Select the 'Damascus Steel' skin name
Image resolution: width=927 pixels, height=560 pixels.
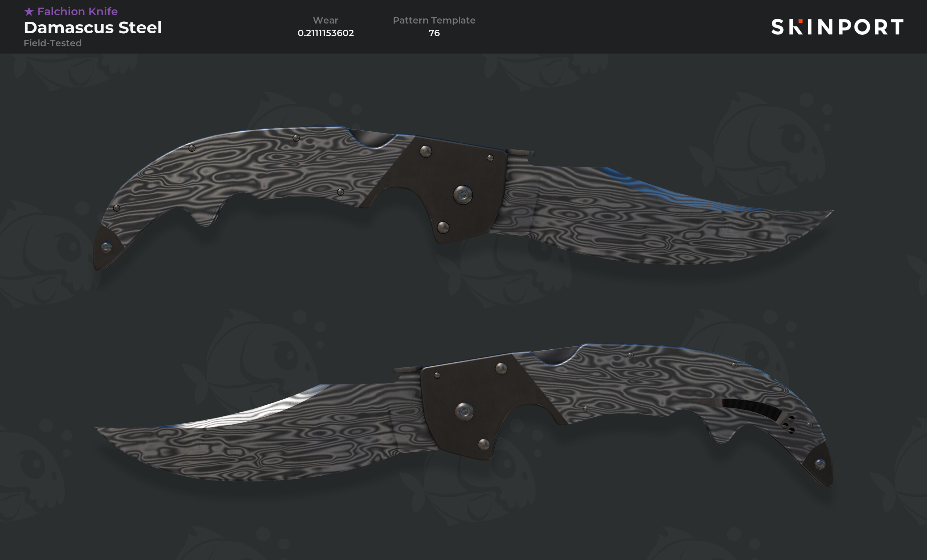coord(93,28)
